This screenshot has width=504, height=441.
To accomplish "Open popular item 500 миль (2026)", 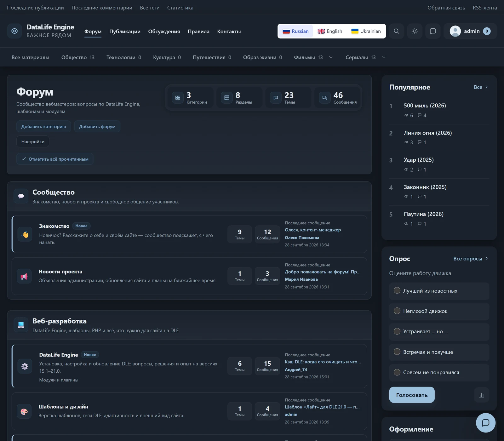I will [x=425, y=106].
